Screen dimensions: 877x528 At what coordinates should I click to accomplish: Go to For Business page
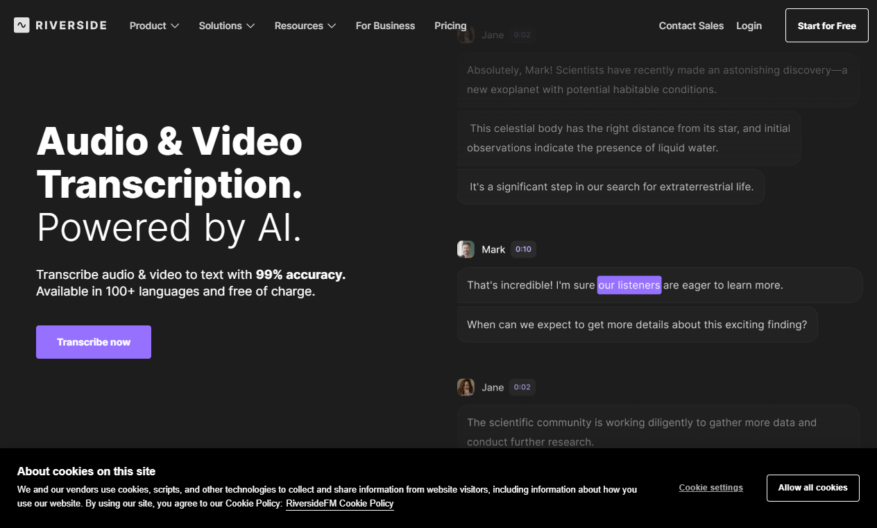pos(385,26)
